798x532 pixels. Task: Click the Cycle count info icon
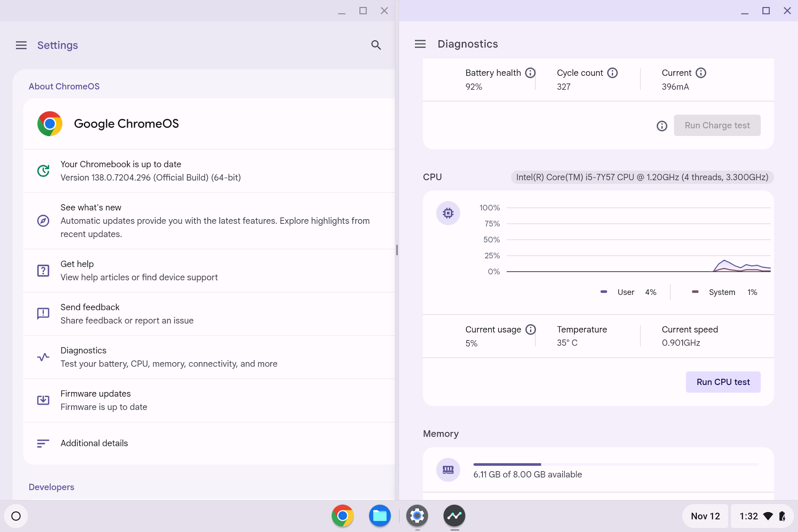pyautogui.click(x=612, y=73)
